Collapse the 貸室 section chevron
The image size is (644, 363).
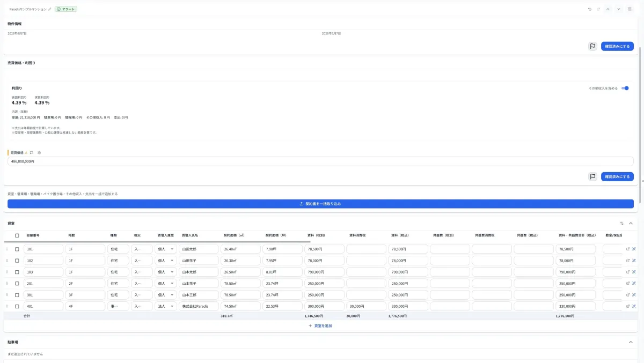click(631, 223)
